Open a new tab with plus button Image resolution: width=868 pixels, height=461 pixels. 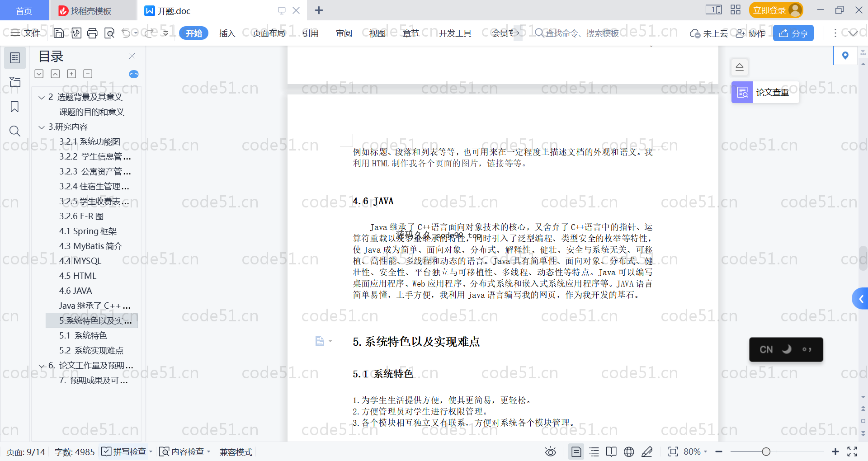319,10
